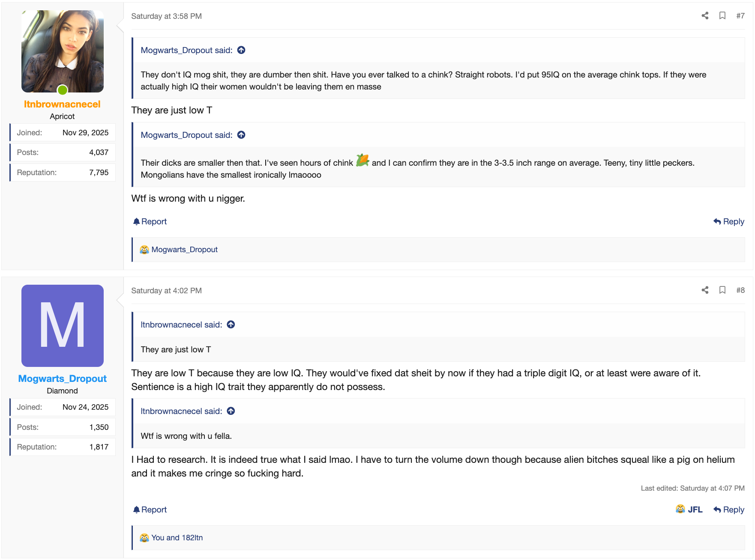This screenshot has height=560, width=755.
Task: Open Mogwarts_Dropout in post #7 reactions
Action: click(x=184, y=250)
